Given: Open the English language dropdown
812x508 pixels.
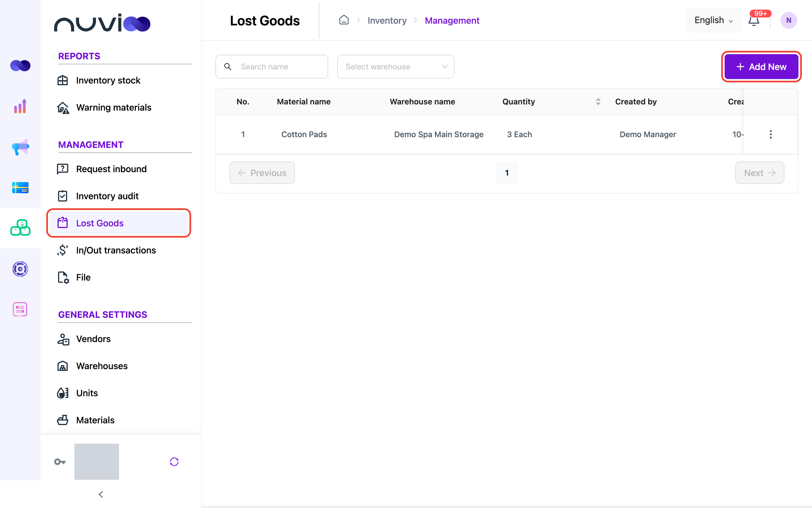Looking at the screenshot, I should coord(713,20).
